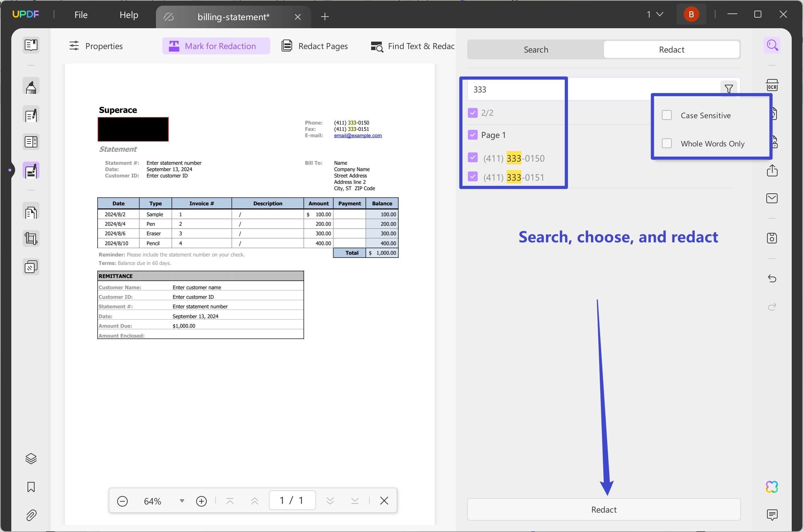Select the highlighter annotation tool
803x532 pixels.
(x=31, y=86)
